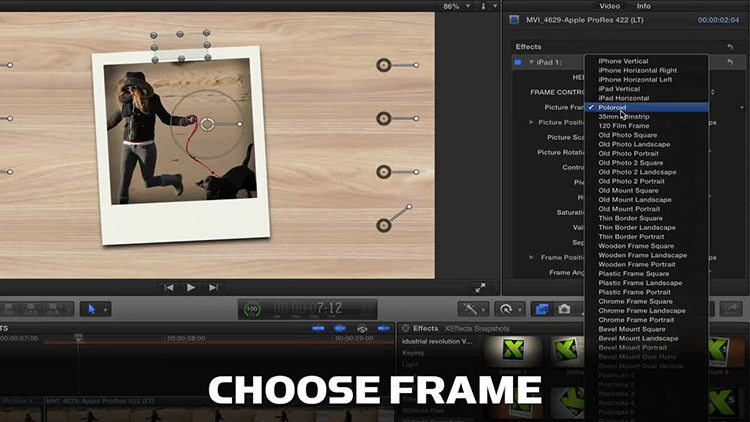Click the timeline playhead marker
Viewport: 750px width, 422px height.
78,338
